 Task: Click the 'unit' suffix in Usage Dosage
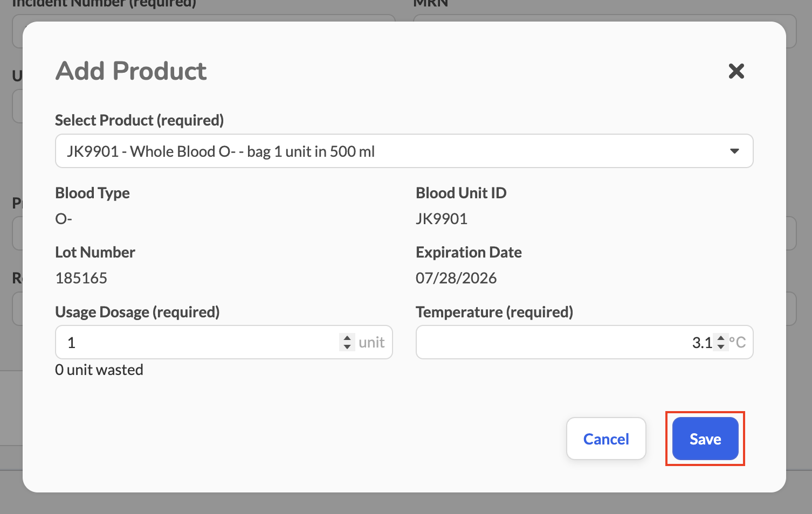[x=371, y=342]
